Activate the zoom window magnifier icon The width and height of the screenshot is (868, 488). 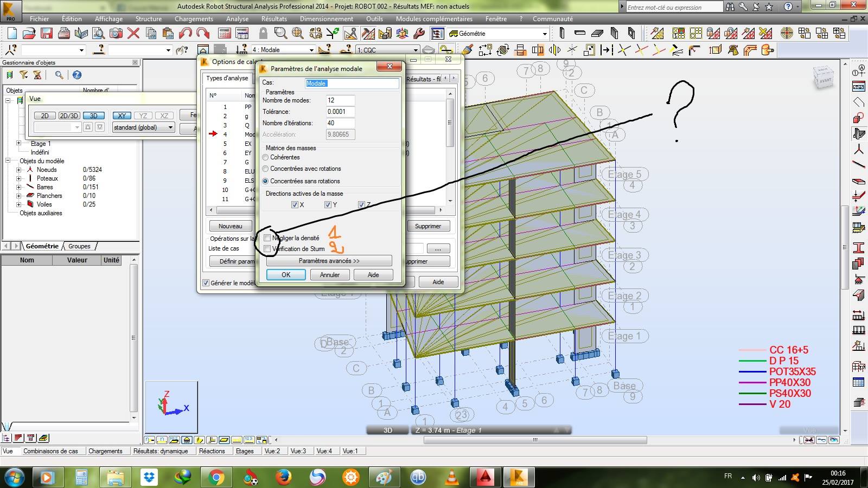pos(280,34)
